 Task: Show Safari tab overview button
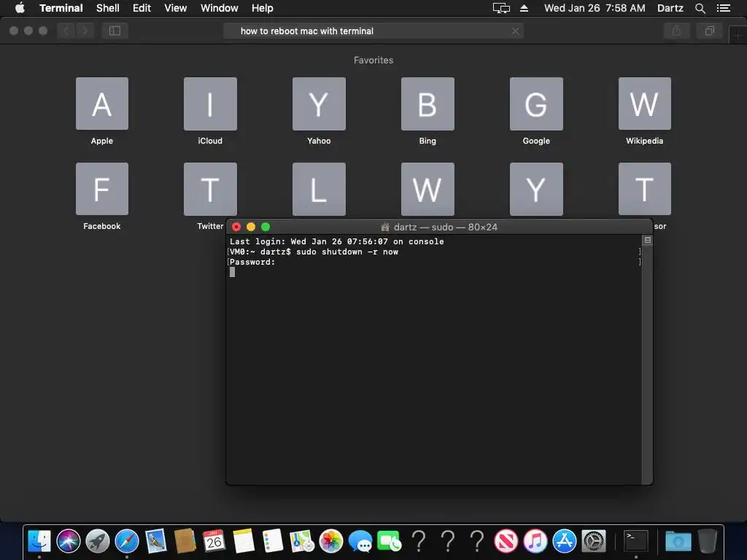(710, 31)
